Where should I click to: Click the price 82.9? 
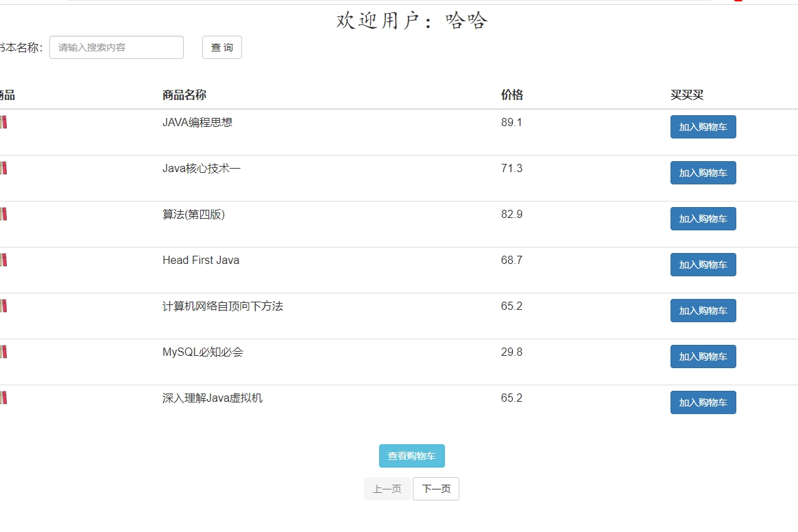click(511, 214)
